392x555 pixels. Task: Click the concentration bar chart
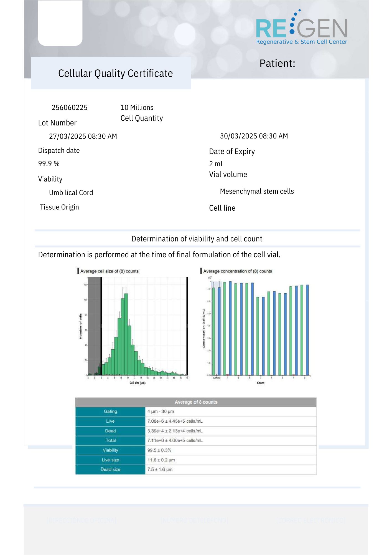tap(257, 330)
